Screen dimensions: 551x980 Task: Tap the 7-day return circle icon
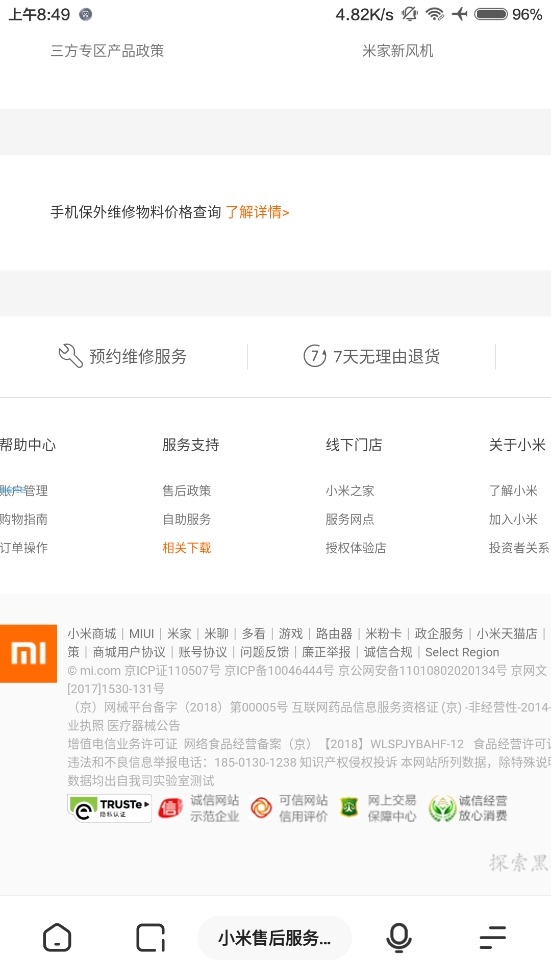[315, 356]
